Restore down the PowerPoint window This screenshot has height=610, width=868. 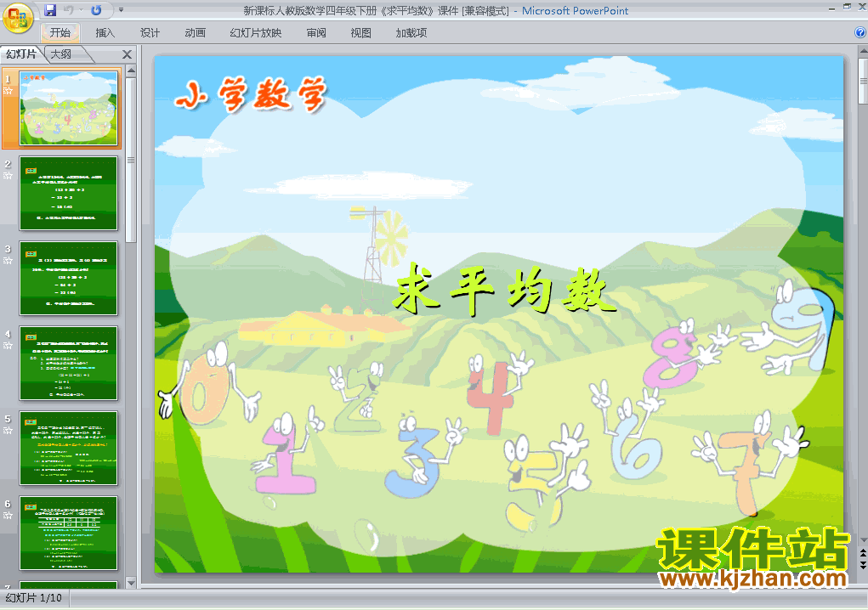coord(847,7)
